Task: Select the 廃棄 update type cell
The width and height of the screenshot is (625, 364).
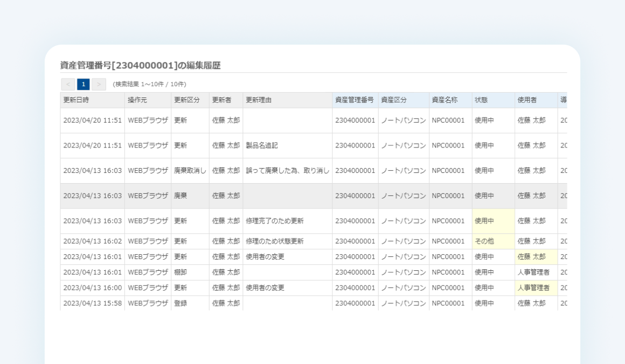Action: (x=190, y=195)
